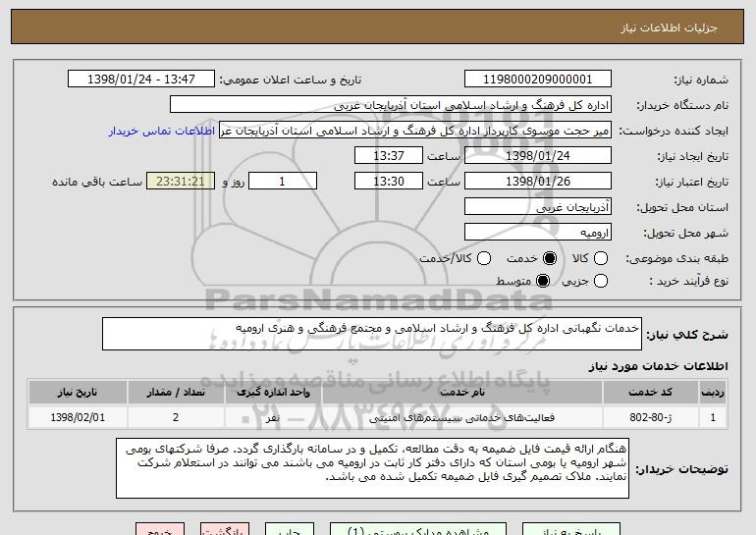This screenshot has height=535, width=756.
Task: Click service name cell فعالیت‌های خدماتی سیستم‌های امنیتی
Action: point(462,417)
